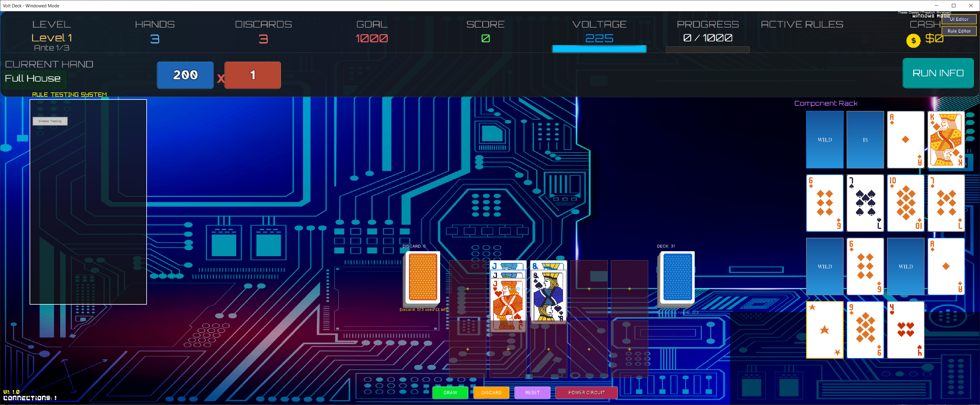Pick the 9 of diamonds card
The width and height of the screenshot is (980, 405).
[x=865, y=330]
